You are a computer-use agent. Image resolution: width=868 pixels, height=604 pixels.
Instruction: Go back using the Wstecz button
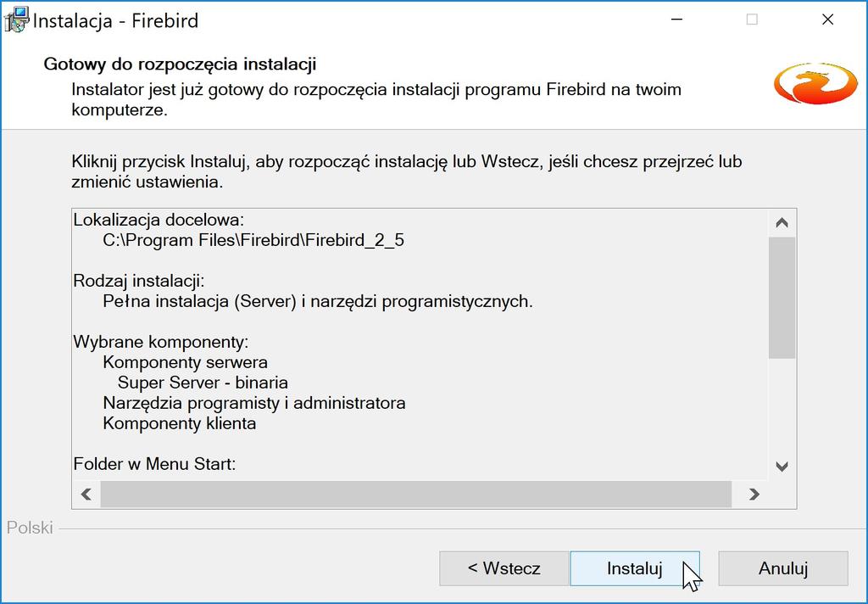point(504,568)
